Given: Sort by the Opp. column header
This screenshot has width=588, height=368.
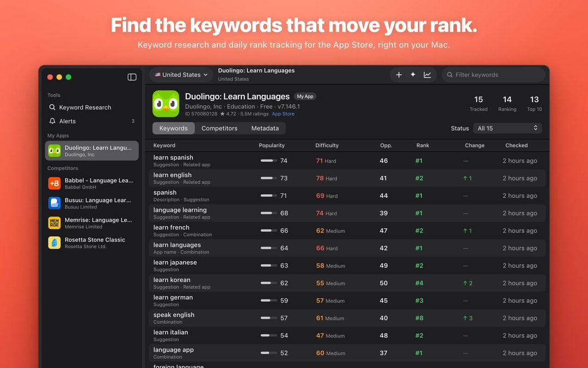Looking at the screenshot, I should (386, 146).
